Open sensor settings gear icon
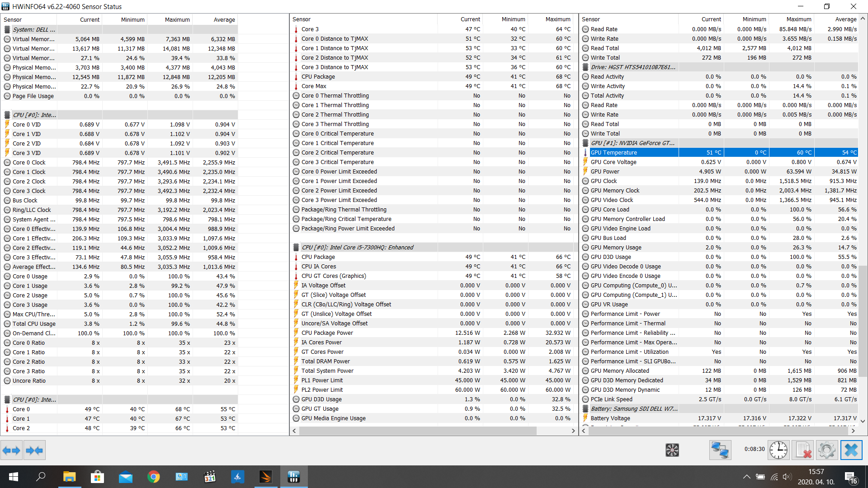The height and width of the screenshot is (488, 868). (x=826, y=450)
